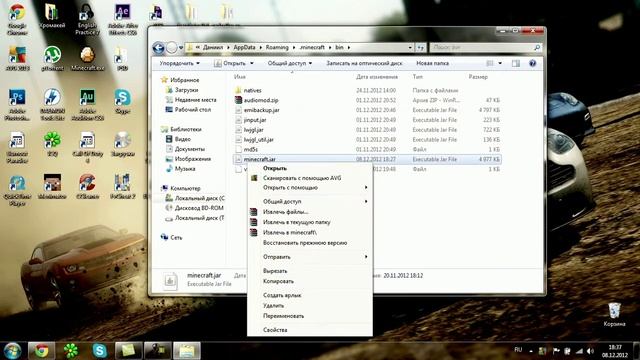Choose Сканировать с помощью AVG

(x=310, y=178)
